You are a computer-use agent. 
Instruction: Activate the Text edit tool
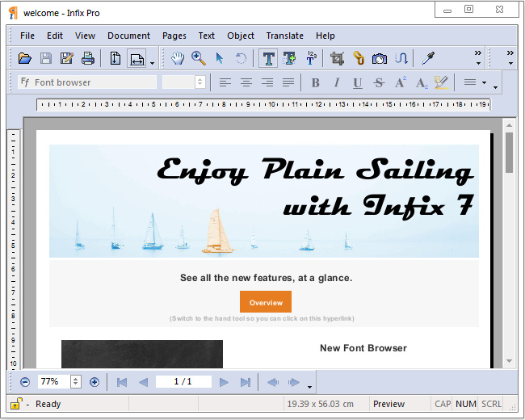[x=268, y=58]
